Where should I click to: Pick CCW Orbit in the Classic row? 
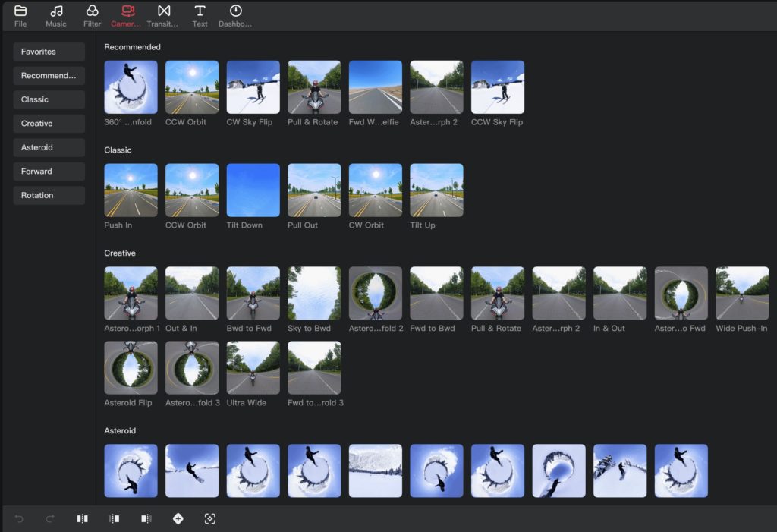click(192, 190)
